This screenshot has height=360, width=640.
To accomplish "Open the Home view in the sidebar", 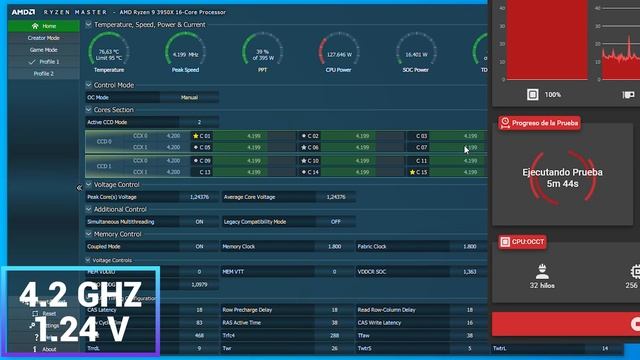I will click(44, 26).
